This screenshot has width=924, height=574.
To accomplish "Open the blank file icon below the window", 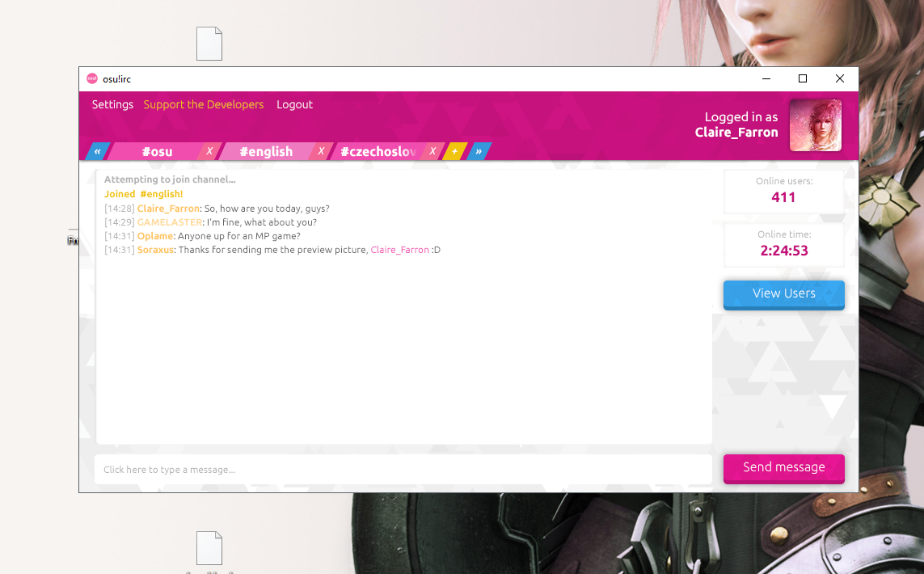I will (x=209, y=548).
